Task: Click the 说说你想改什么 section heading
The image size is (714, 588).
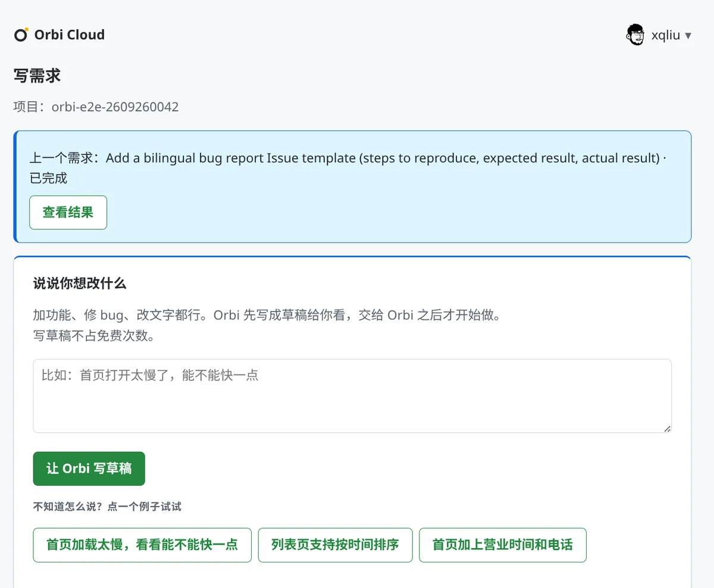Action: 80,284
